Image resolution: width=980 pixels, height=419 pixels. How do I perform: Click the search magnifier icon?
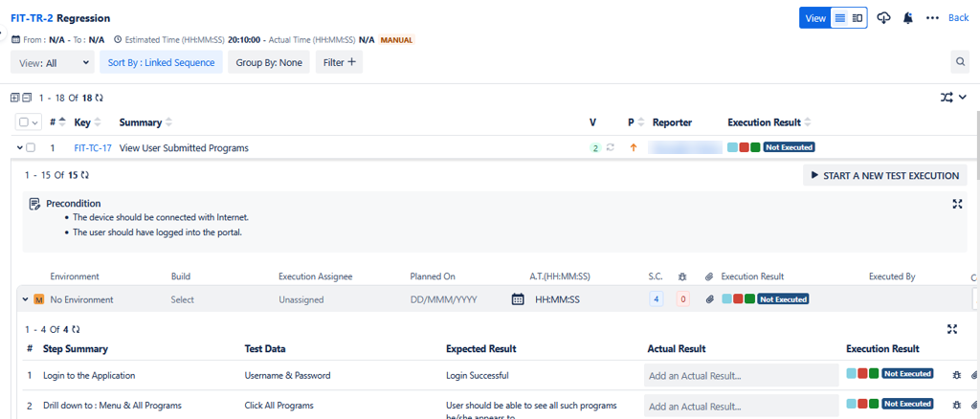[959, 62]
